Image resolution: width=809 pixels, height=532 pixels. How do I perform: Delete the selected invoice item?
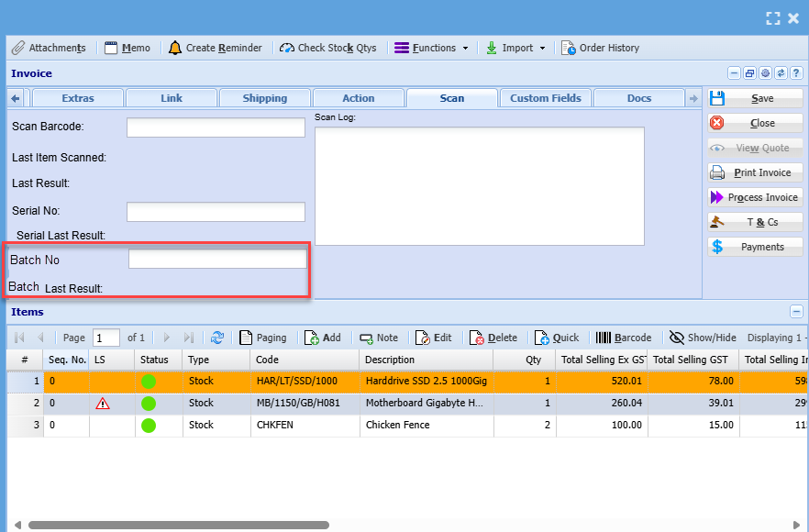tap(493, 338)
